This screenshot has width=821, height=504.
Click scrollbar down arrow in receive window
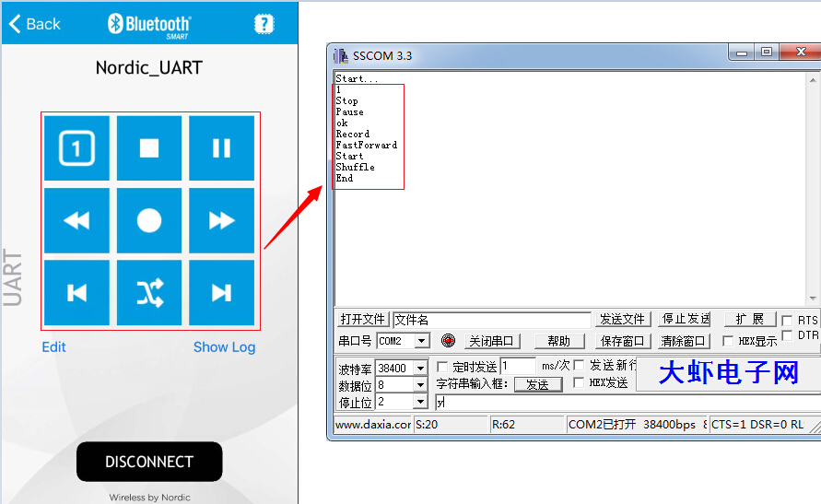(813, 299)
